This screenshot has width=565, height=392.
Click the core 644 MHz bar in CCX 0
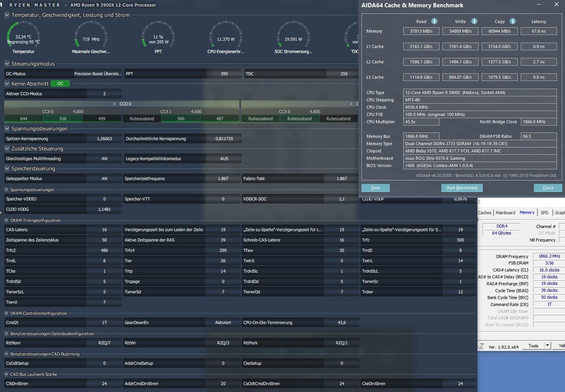(x=24, y=119)
